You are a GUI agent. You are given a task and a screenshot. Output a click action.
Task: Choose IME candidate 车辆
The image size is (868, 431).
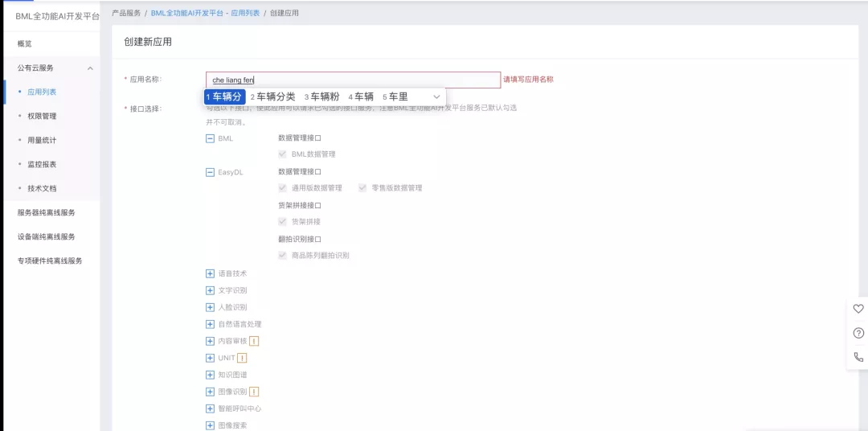tap(361, 97)
